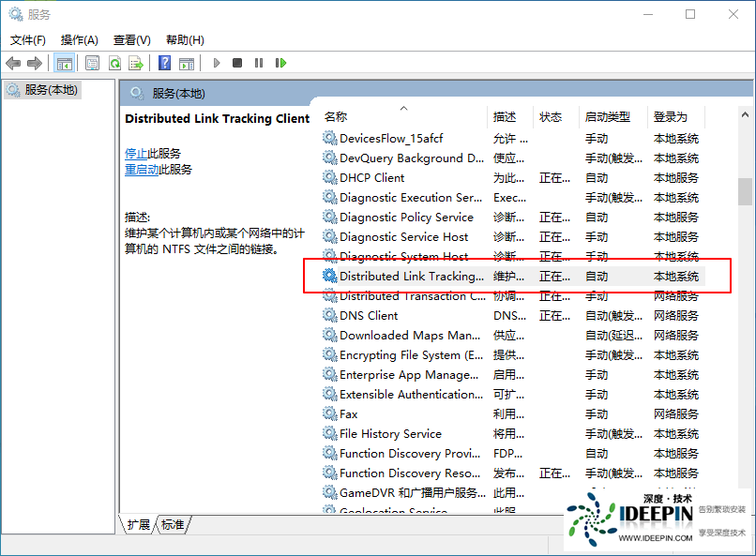
Task: Click the Forward arrow toolbar icon
Action: tap(34, 63)
